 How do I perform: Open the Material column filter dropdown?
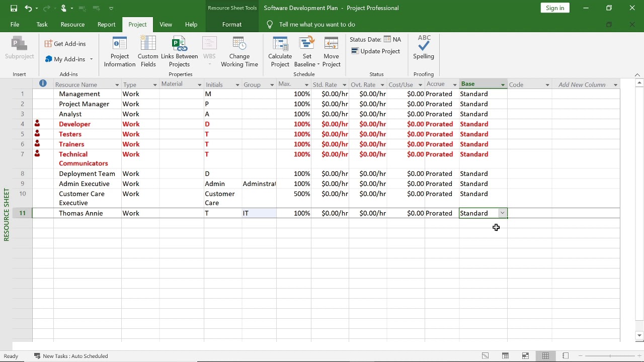coord(199,85)
